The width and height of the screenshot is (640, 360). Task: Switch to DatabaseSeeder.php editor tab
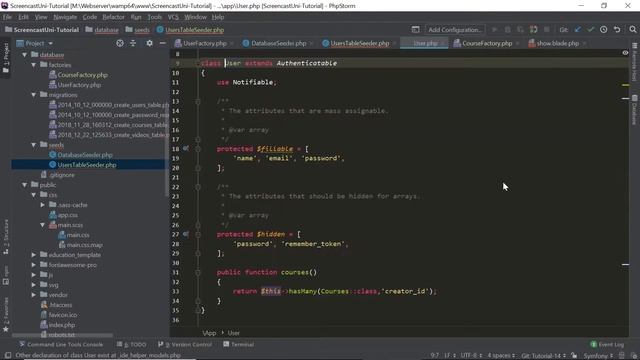tap(278, 43)
